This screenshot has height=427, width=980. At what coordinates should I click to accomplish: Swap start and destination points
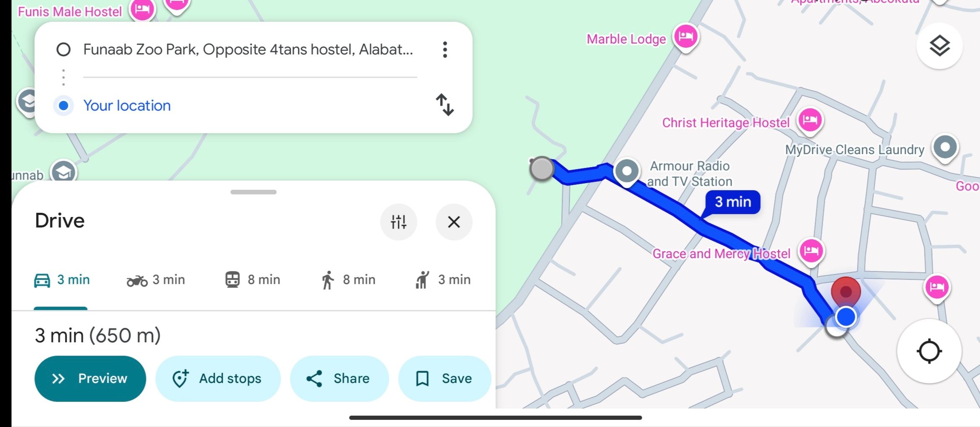(x=445, y=105)
